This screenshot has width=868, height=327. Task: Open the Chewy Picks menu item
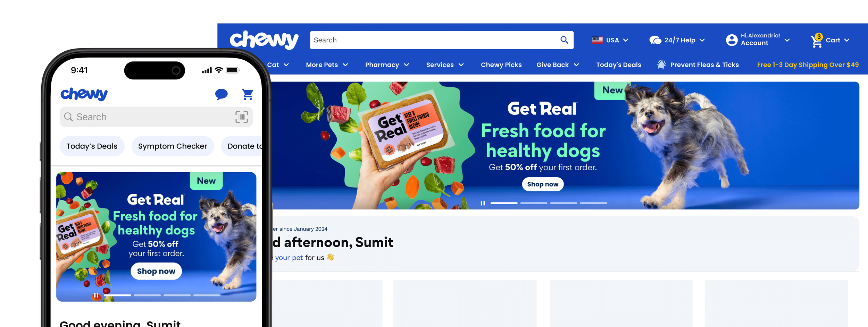coord(501,65)
